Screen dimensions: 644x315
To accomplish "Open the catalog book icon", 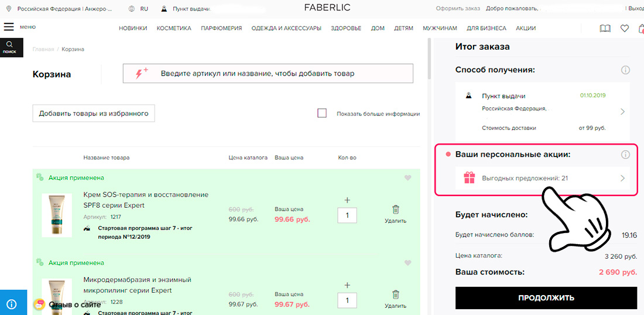I will (x=605, y=28).
